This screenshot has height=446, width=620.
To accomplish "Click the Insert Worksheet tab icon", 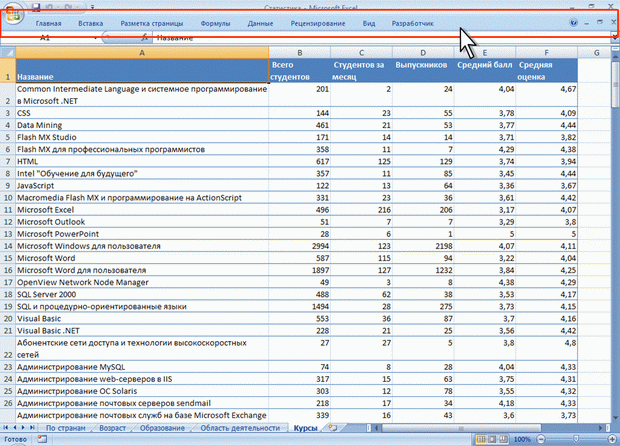I will coord(333,427).
